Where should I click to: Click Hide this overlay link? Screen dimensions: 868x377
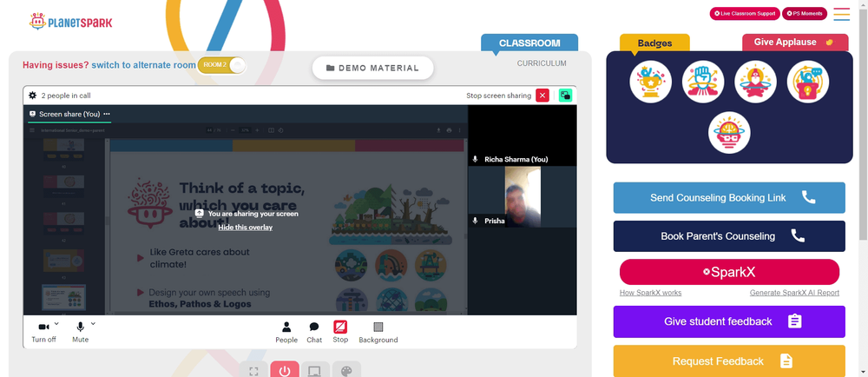click(x=246, y=227)
